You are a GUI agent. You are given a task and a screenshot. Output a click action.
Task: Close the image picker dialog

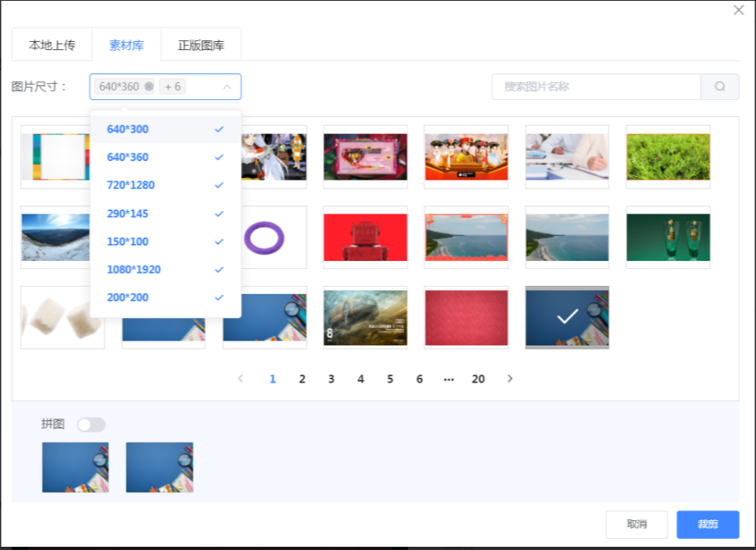click(738, 10)
